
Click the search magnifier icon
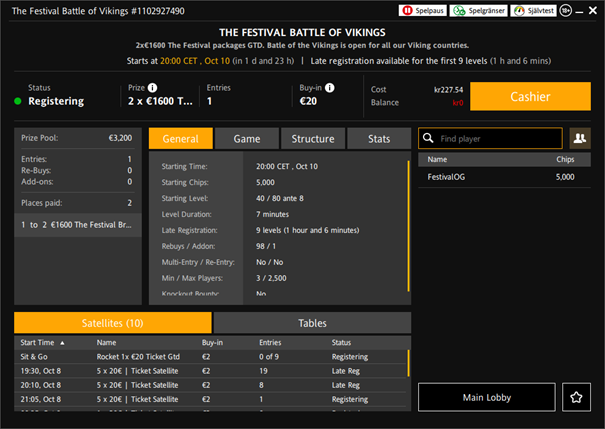click(429, 138)
